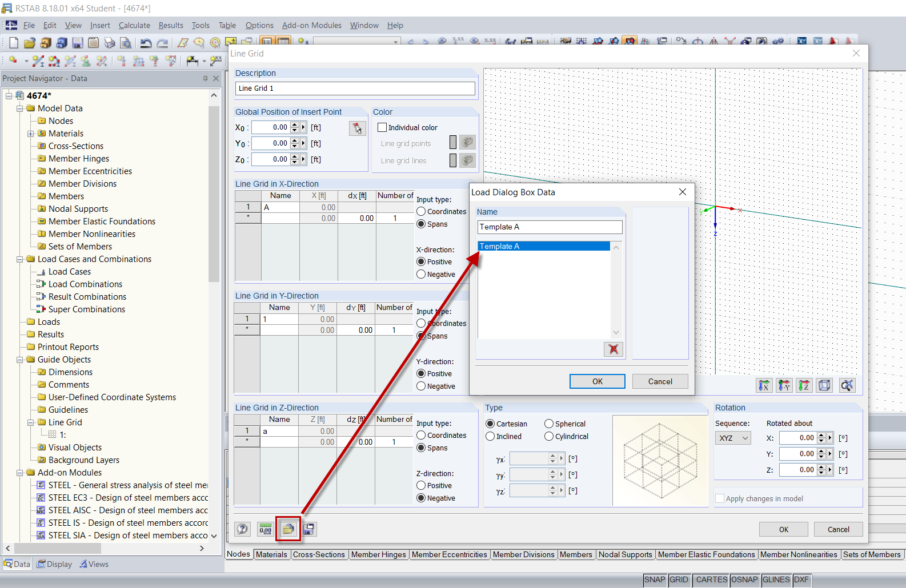Click the Print icon in main toolbar
This screenshot has height=588, width=906.
tap(110, 43)
